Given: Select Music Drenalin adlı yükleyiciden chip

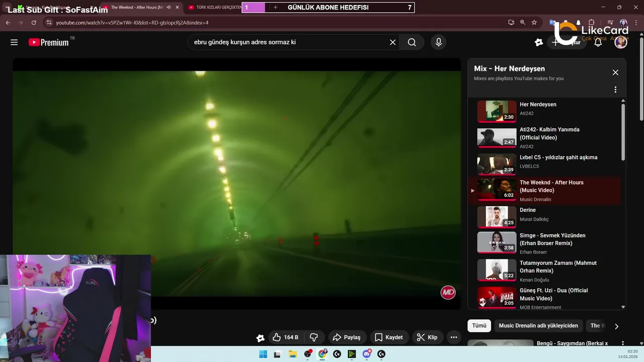Looking at the screenshot, I should (x=538, y=325).
